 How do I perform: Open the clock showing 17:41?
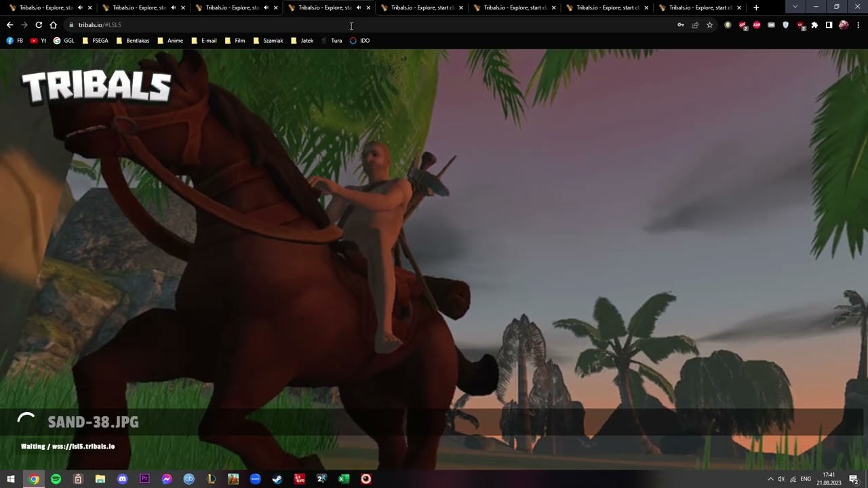coord(829,479)
